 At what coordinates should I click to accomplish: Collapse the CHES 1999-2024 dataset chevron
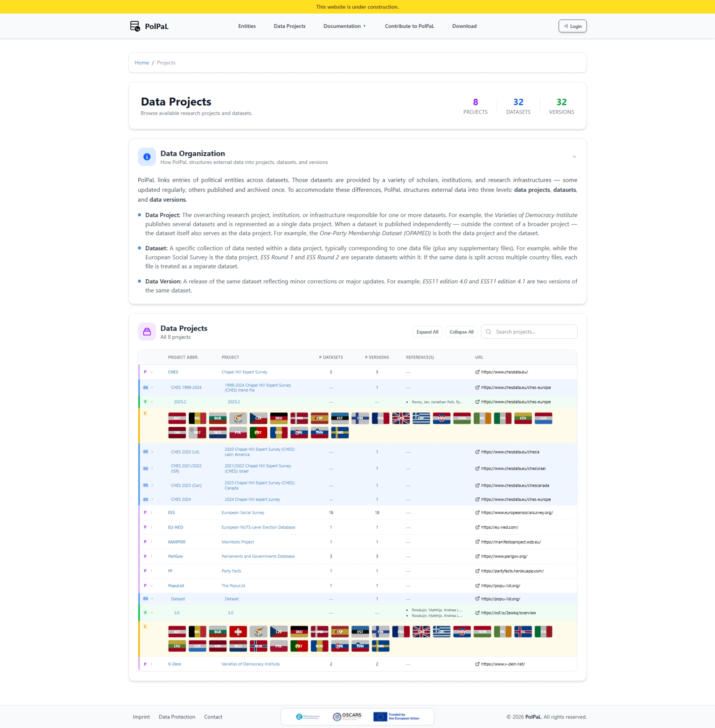click(152, 387)
